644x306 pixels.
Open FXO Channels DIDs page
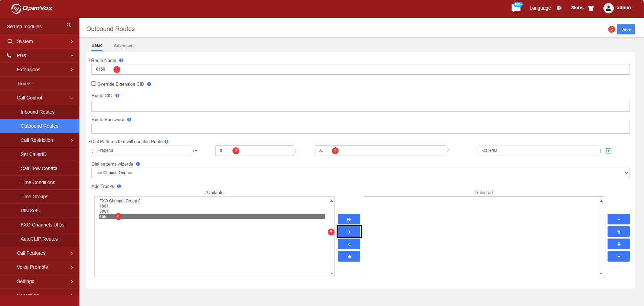40,225
